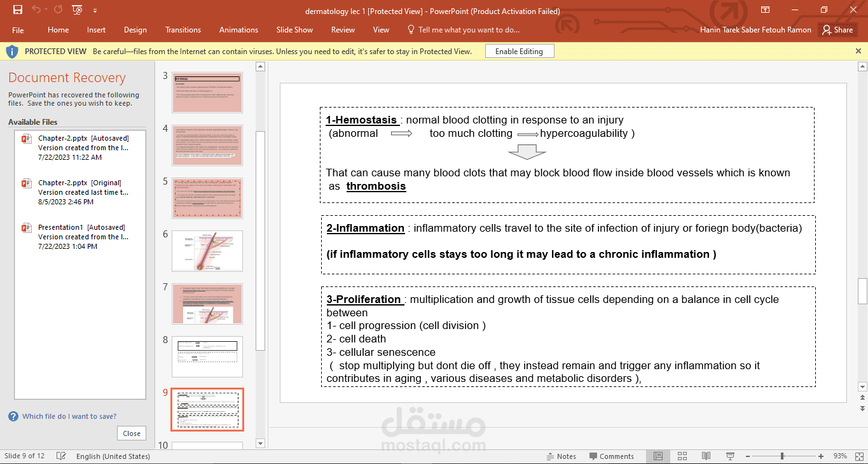The image size is (868, 464).
Task: Switch to Reading View
Action: tap(706, 456)
